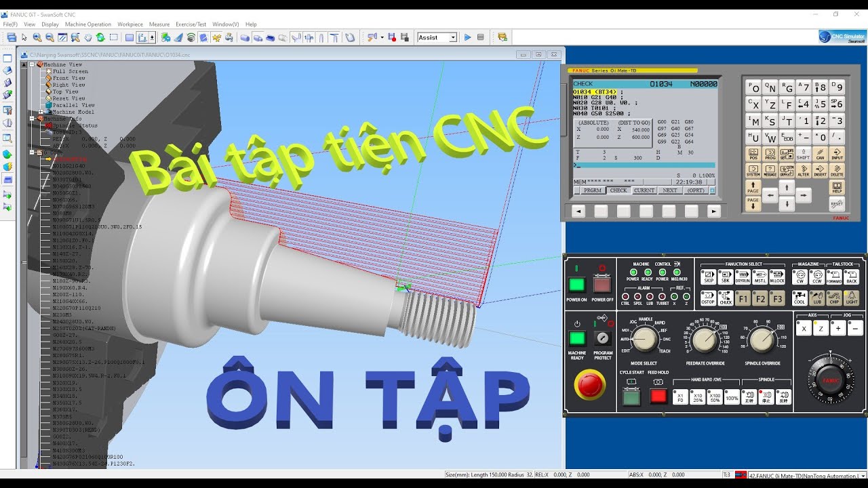Open the File(F) menu
This screenshot has height=488, width=868.
[10, 24]
